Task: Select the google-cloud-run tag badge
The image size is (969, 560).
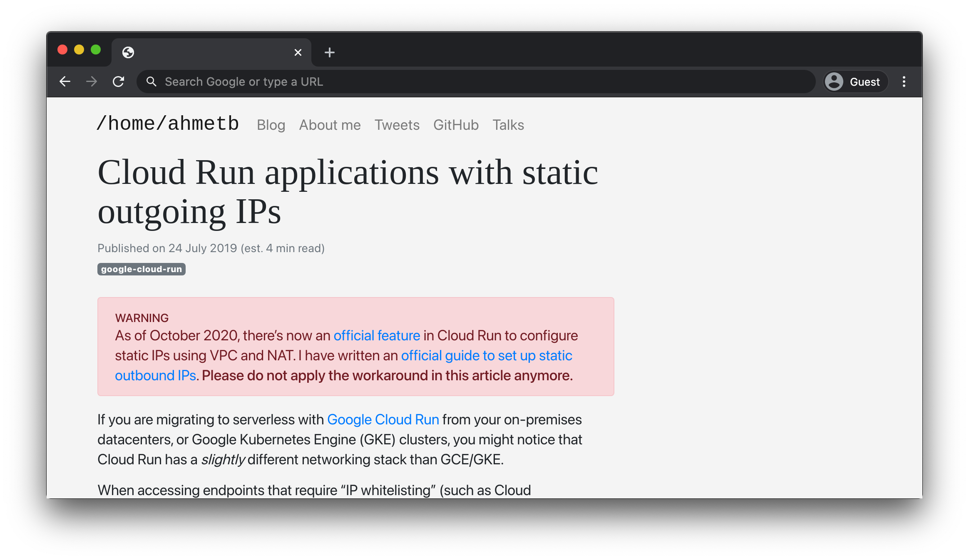Action: point(142,269)
